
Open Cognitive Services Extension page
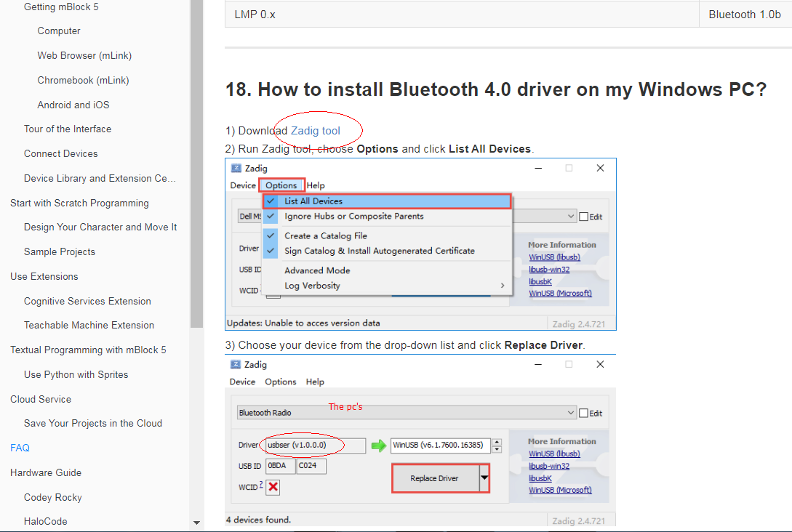(x=87, y=302)
